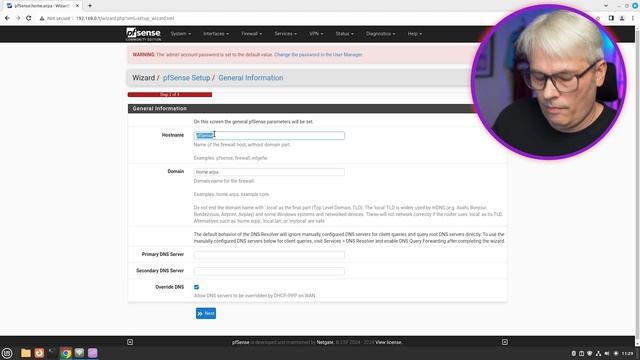Launch the orange taskbar application
This screenshot has height=360, width=640.
coord(39,353)
